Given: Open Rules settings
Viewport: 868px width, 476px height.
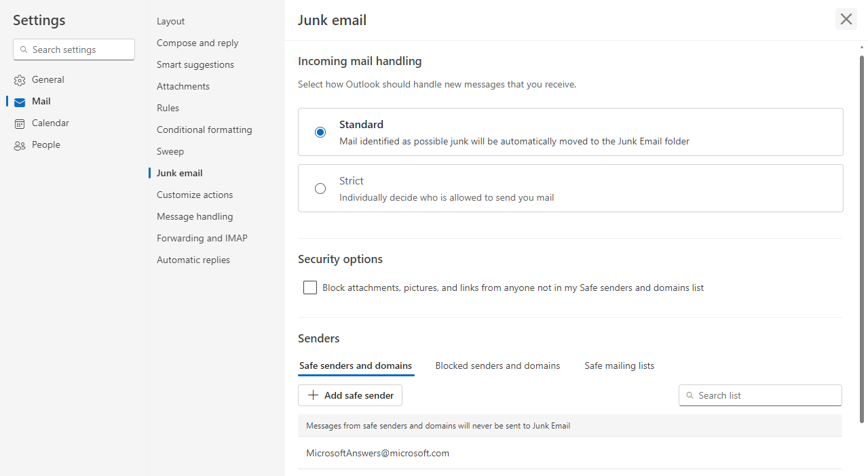Looking at the screenshot, I should tap(168, 108).
